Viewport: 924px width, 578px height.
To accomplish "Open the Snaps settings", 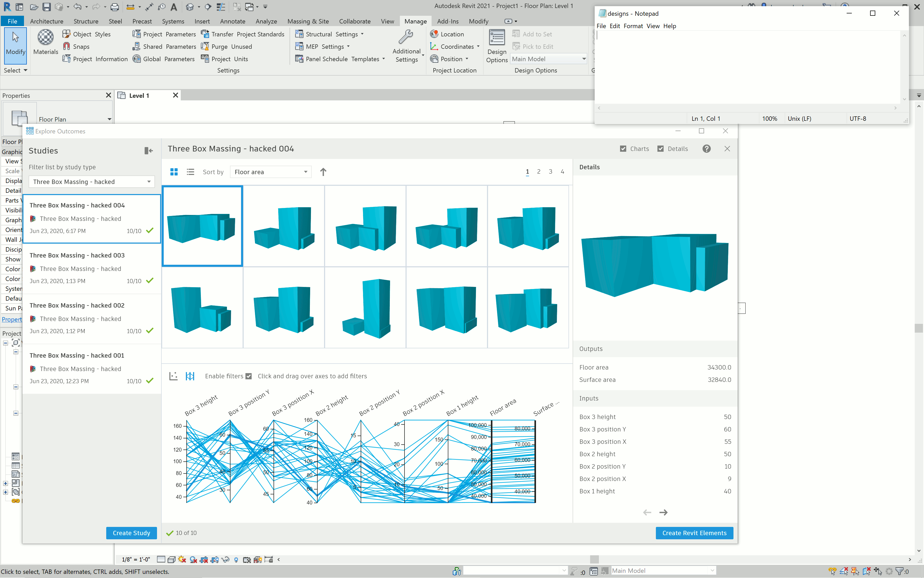I will (x=76, y=46).
